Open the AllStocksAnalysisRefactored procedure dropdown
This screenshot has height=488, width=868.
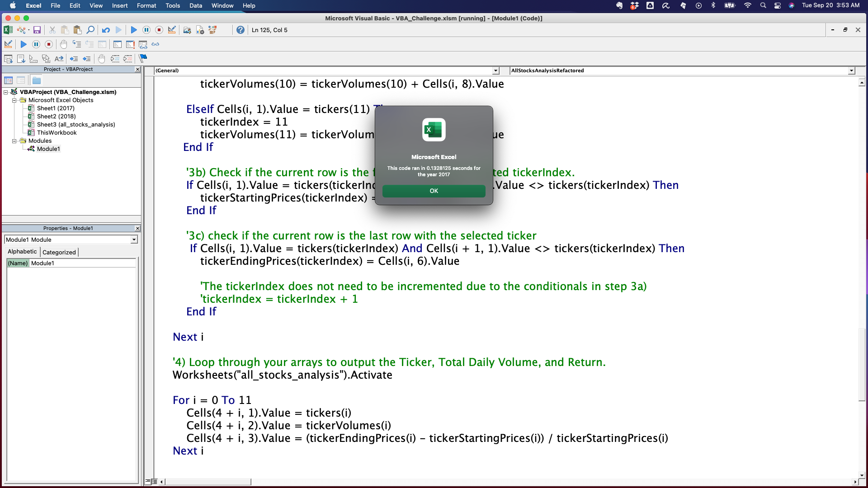pos(852,70)
